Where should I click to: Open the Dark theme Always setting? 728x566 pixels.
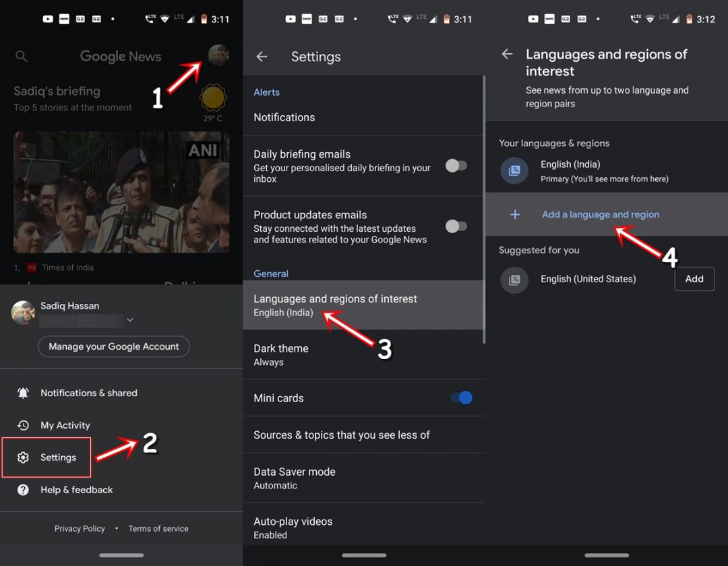coord(363,355)
